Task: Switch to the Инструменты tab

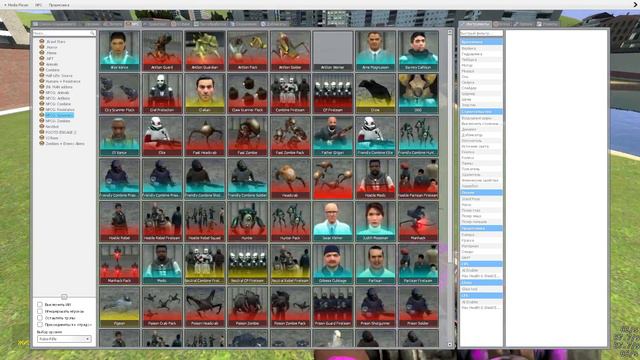Action: 475,24
